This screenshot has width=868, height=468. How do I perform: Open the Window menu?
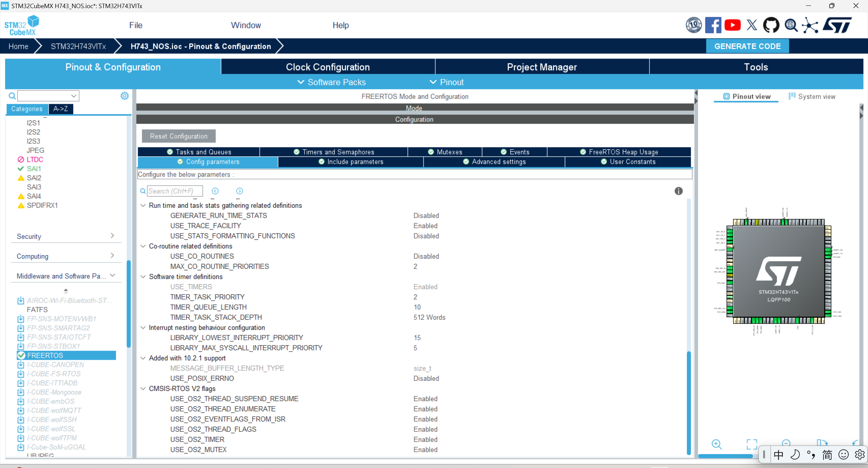click(246, 25)
